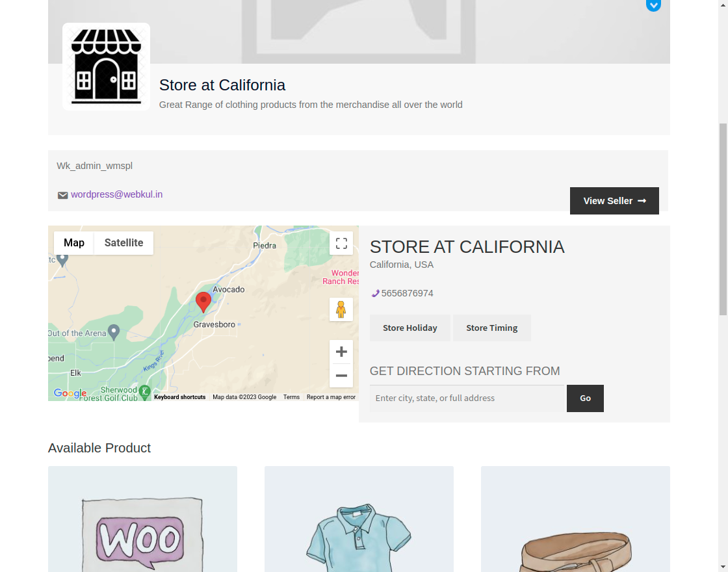
Task: Open fullscreen view of the map
Action: 341,243
